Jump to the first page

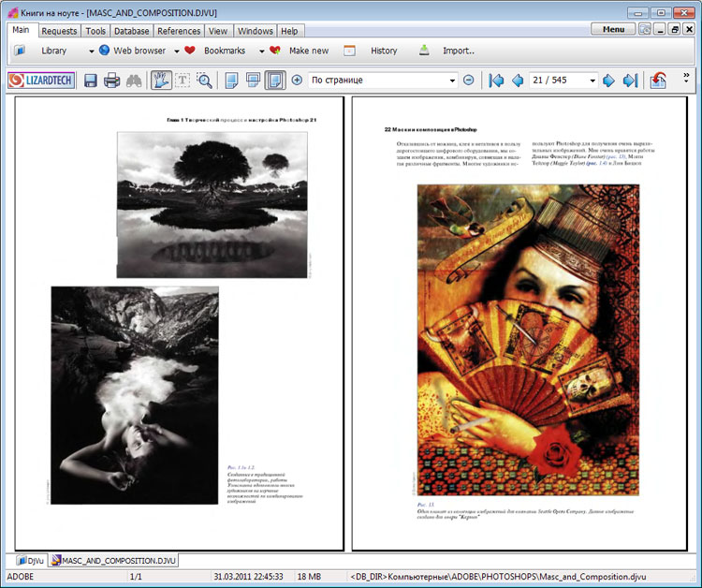tap(496, 81)
